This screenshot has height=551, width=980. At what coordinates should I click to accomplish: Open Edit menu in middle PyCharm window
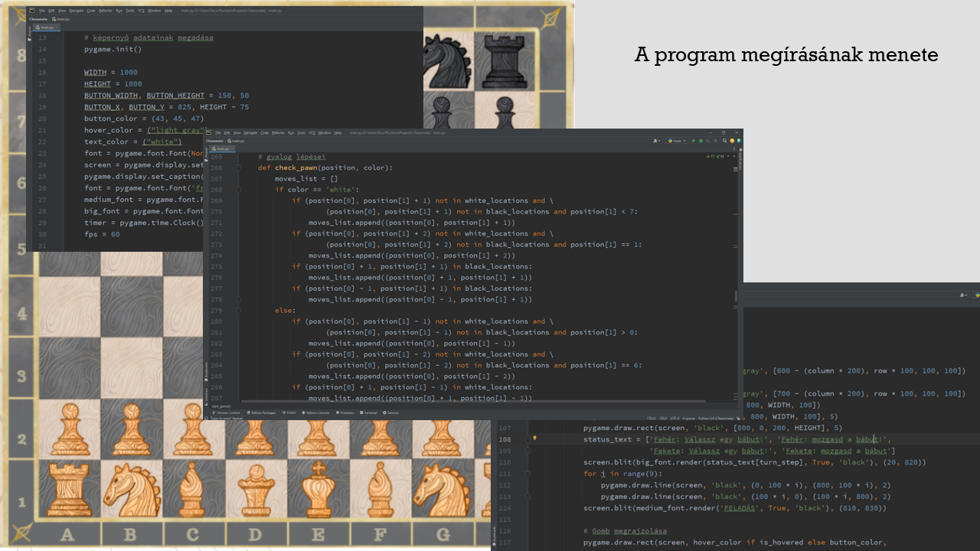point(227,133)
